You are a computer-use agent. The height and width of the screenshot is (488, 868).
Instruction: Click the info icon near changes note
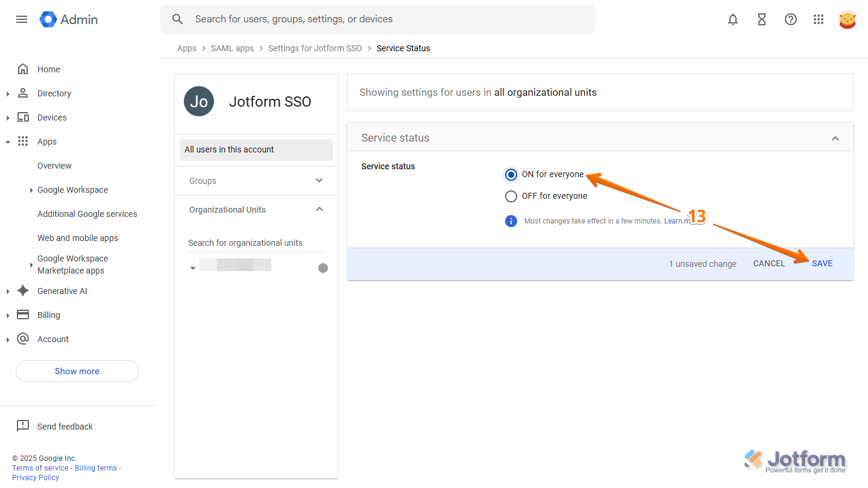pos(511,221)
